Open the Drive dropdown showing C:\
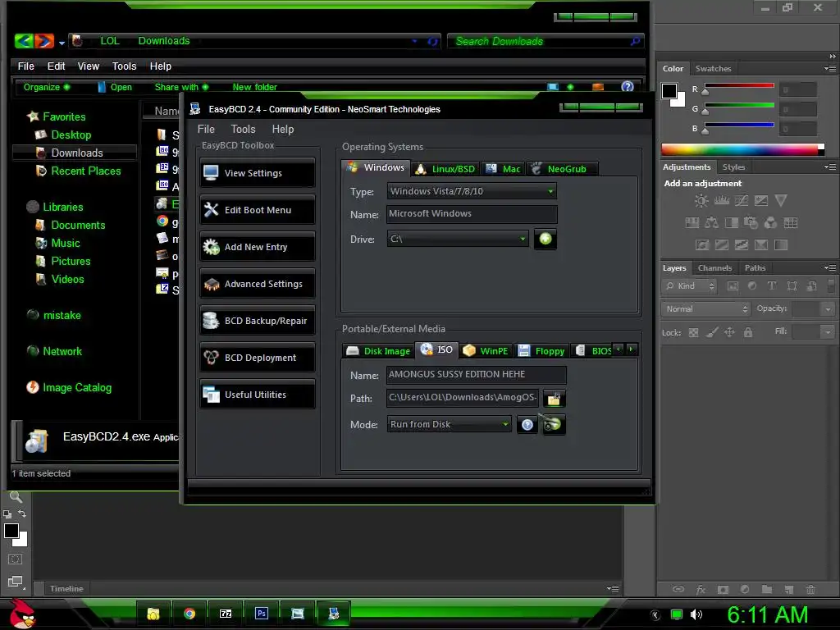Screen dimensions: 840x630 [x=458, y=239]
